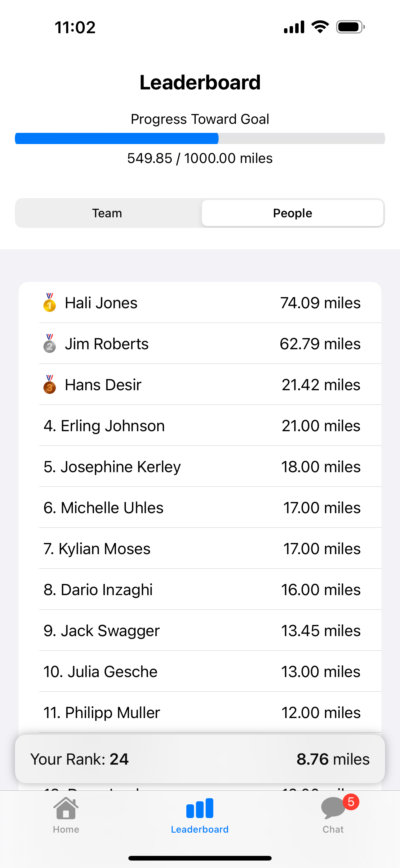Tap the Home house icon
Screen dimensions: 400x868
66,808
